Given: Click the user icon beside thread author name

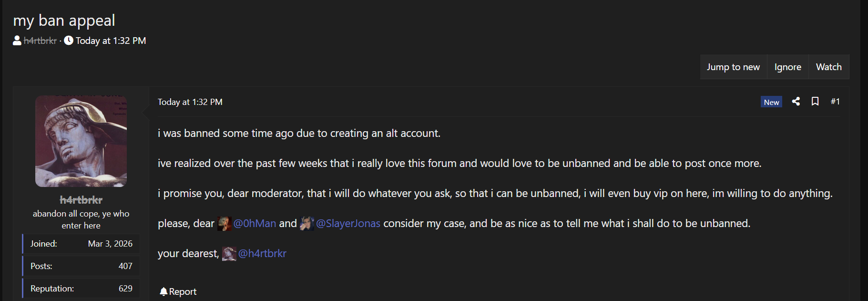Looking at the screenshot, I should pyautogui.click(x=17, y=41).
